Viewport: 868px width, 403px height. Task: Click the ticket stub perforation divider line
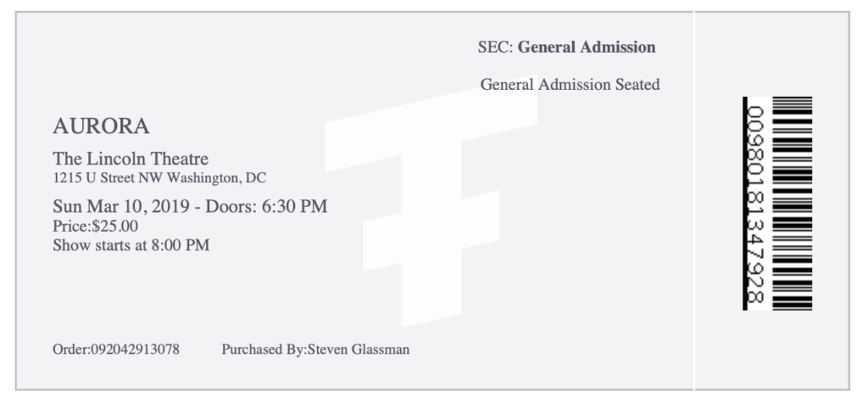[694, 201]
